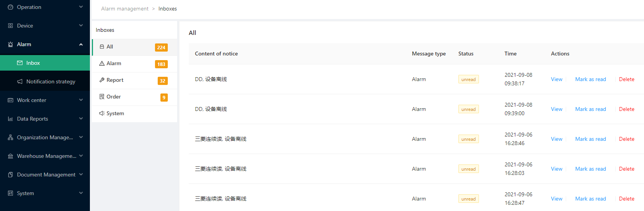Click the Warehouse Management building icon

coord(10,156)
